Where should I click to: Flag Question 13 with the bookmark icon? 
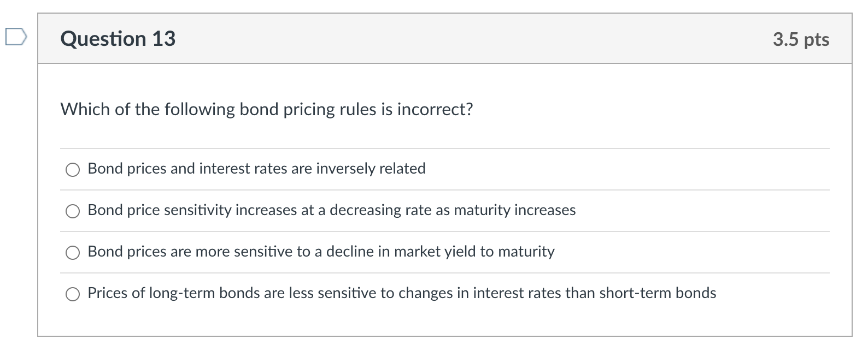[x=15, y=37]
